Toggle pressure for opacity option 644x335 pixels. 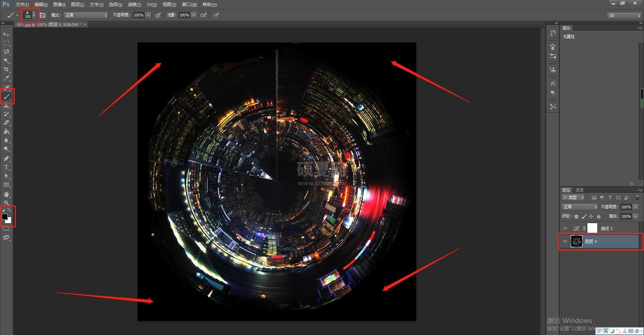pos(158,15)
